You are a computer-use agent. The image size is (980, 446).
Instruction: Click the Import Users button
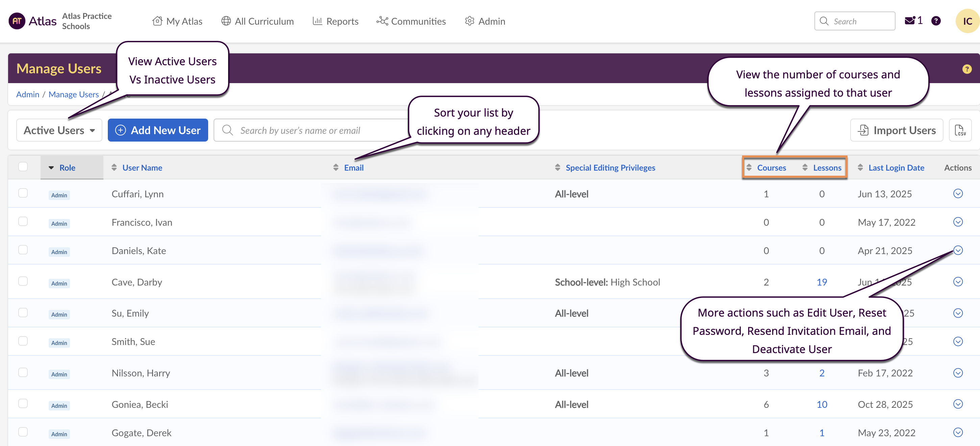tap(896, 130)
